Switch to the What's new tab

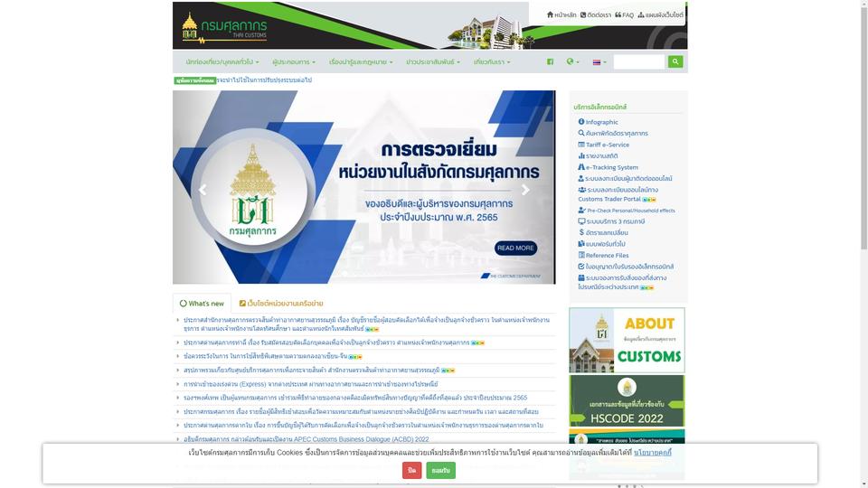click(x=202, y=304)
